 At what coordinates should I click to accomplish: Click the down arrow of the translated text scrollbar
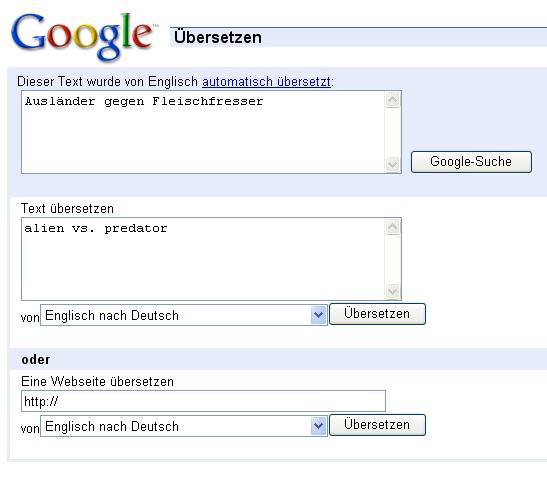393,164
